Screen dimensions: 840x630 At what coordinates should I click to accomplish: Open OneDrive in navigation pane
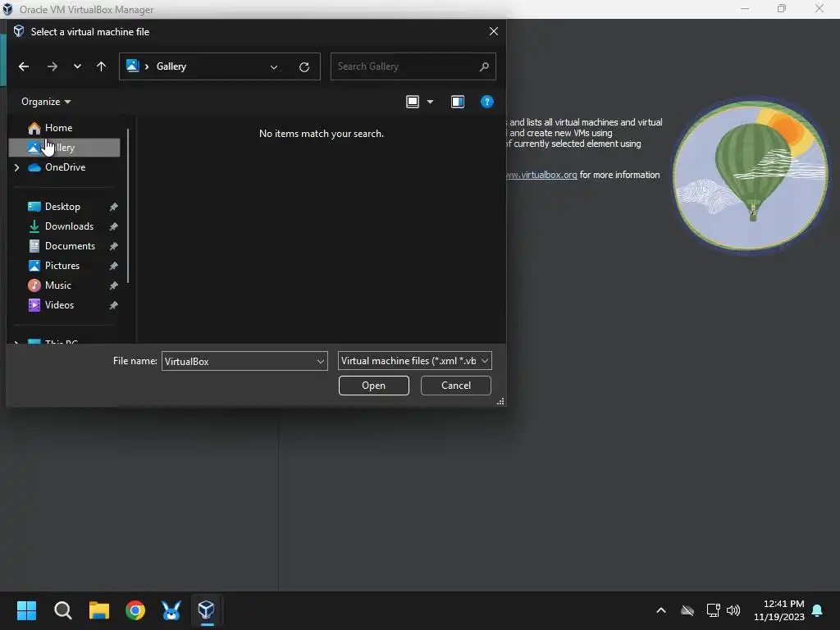coord(65,167)
